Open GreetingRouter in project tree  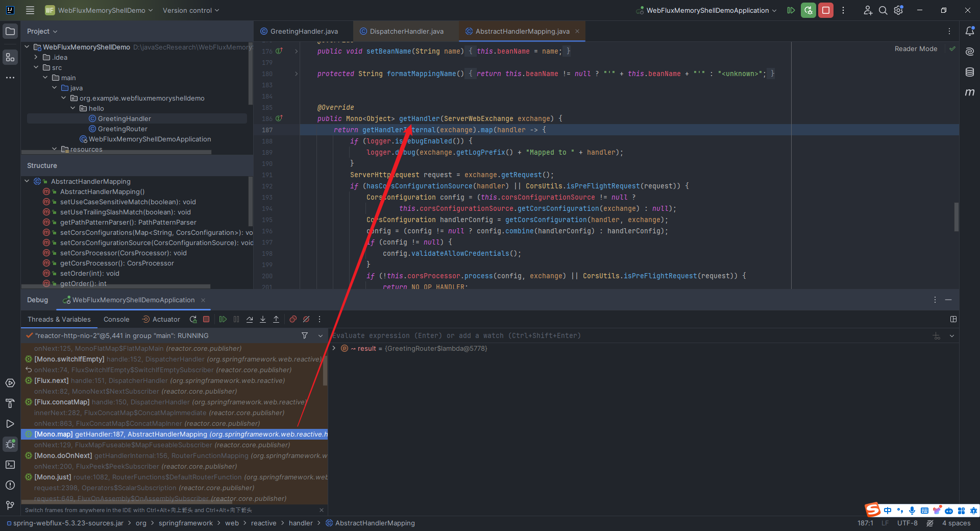122,129
